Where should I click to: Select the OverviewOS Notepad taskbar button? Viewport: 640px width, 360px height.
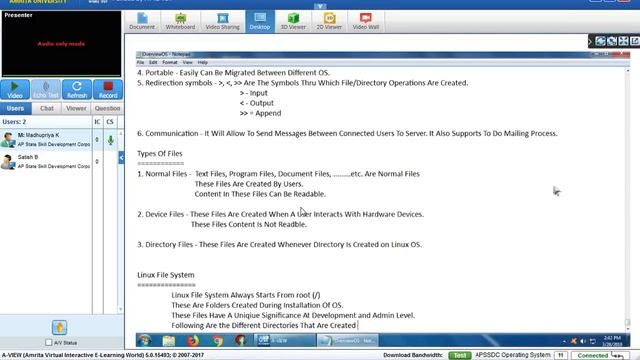coord(348,340)
